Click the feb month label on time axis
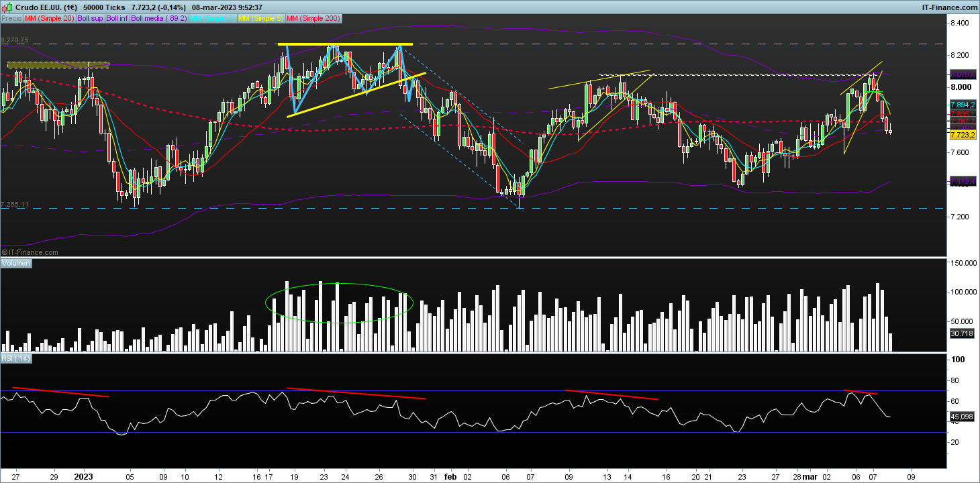 tap(450, 477)
